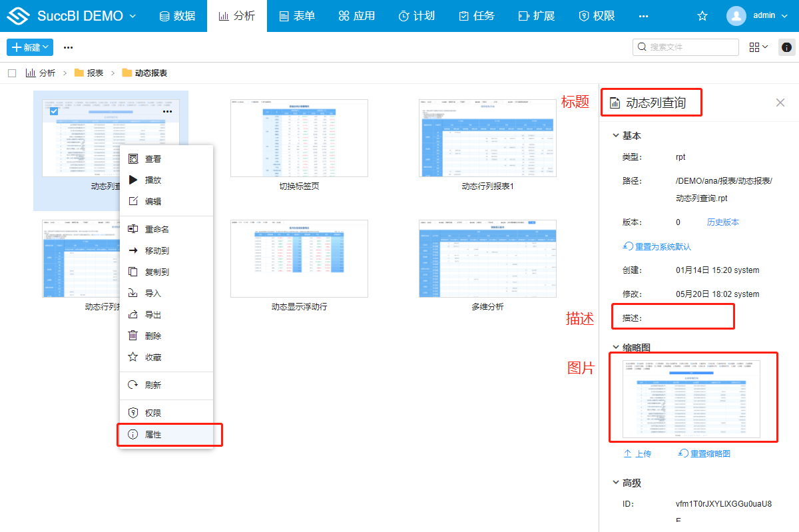Image resolution: width=799 pixels, height=532 pixels.
Task: Click the three-dot more icon beside 新建
Action: [x=68, y=47]
